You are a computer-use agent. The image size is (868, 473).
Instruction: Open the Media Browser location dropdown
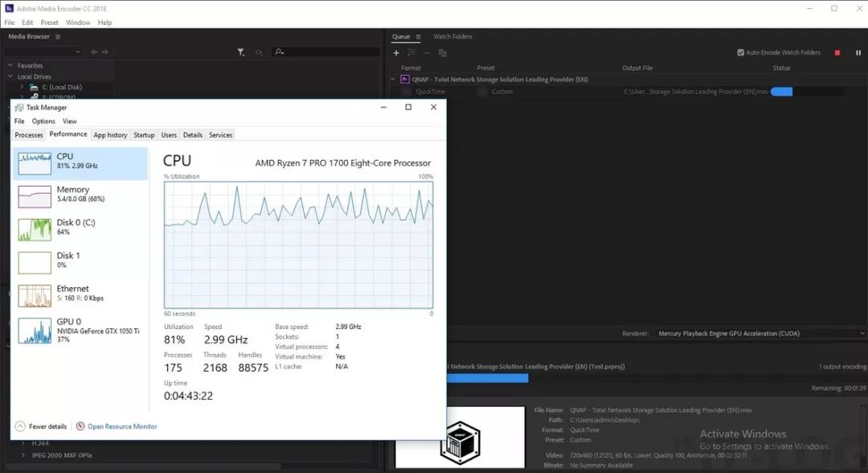point(43,51)
